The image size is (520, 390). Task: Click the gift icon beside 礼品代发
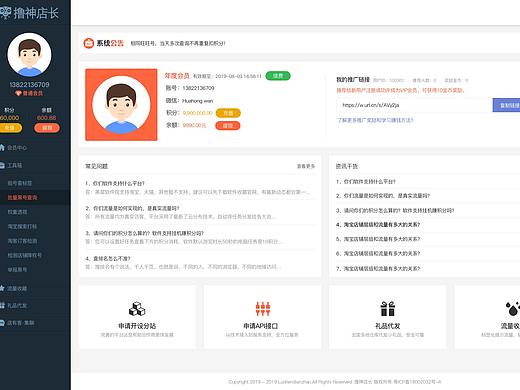[x=2, y=305]
